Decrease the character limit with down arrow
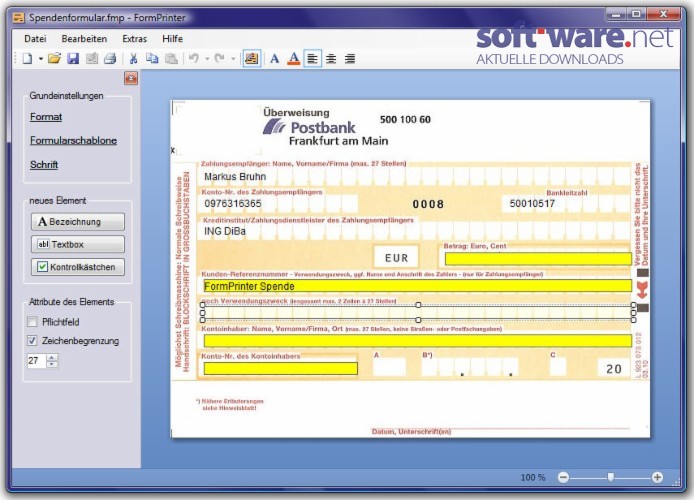694x500 pixels. 52,364
